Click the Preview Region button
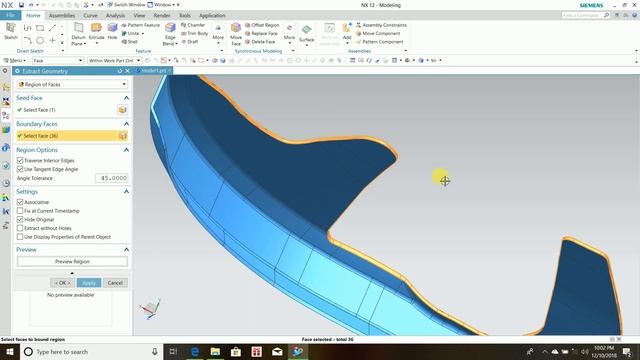 tap(72, 261)
